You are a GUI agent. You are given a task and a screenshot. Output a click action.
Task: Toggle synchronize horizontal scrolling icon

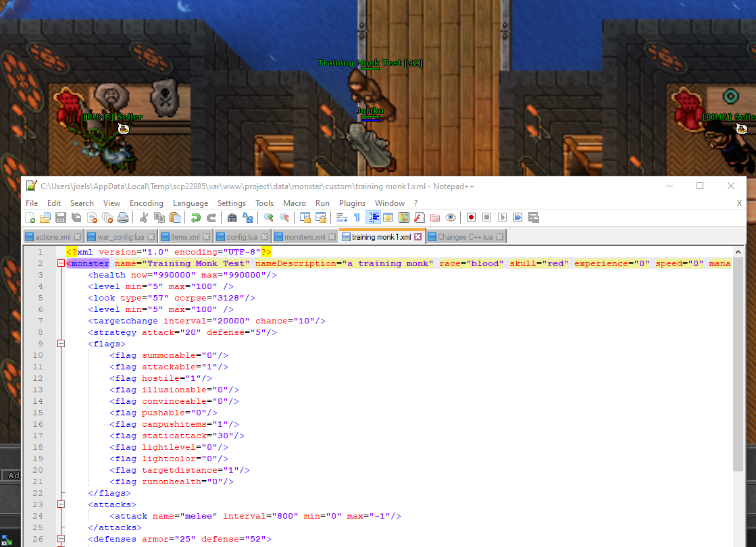tap(321, 218)
